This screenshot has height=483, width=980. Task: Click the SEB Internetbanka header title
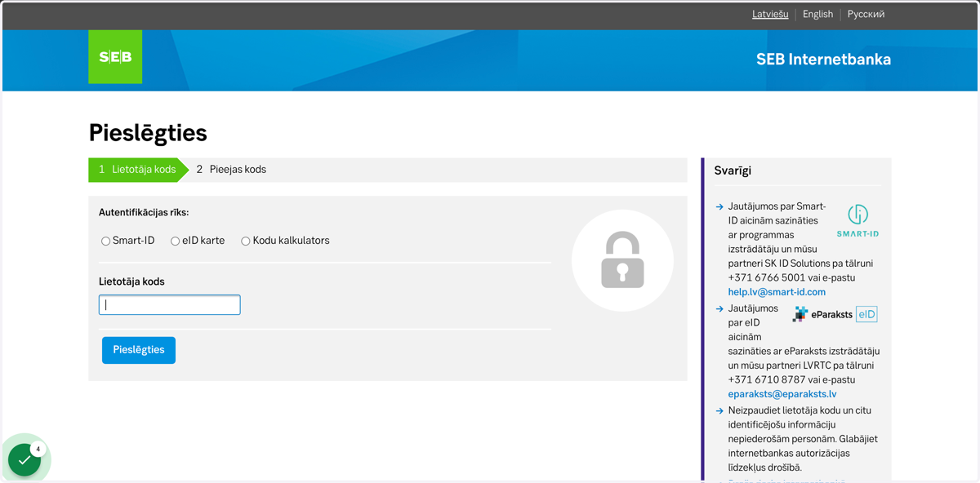pyautogui.click(x=823, y=60)
